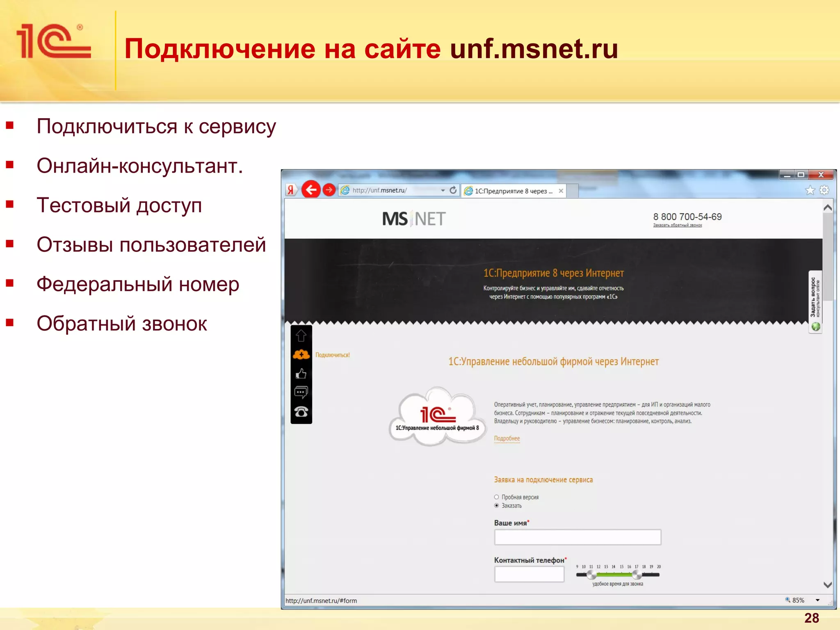The width and height of the screenshot is (840, 630).
Task: Maximize the browser window
Action: [x=801, y=175]
